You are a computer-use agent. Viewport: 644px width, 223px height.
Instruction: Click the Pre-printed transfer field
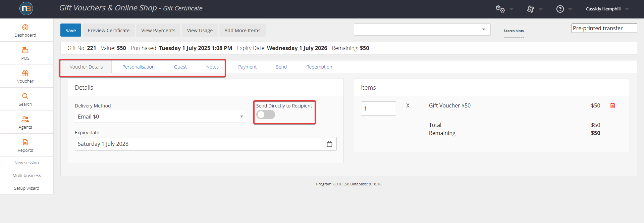(604, 28)
